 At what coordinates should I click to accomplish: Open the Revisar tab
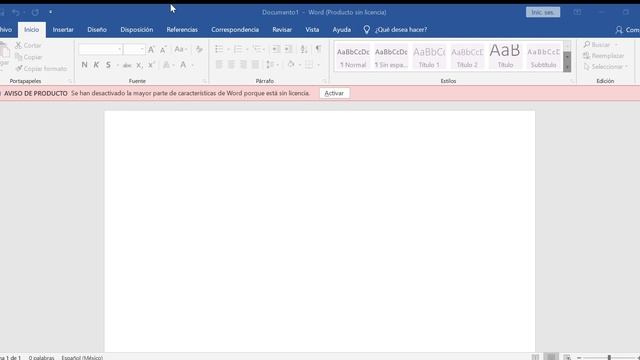point(282,30)
